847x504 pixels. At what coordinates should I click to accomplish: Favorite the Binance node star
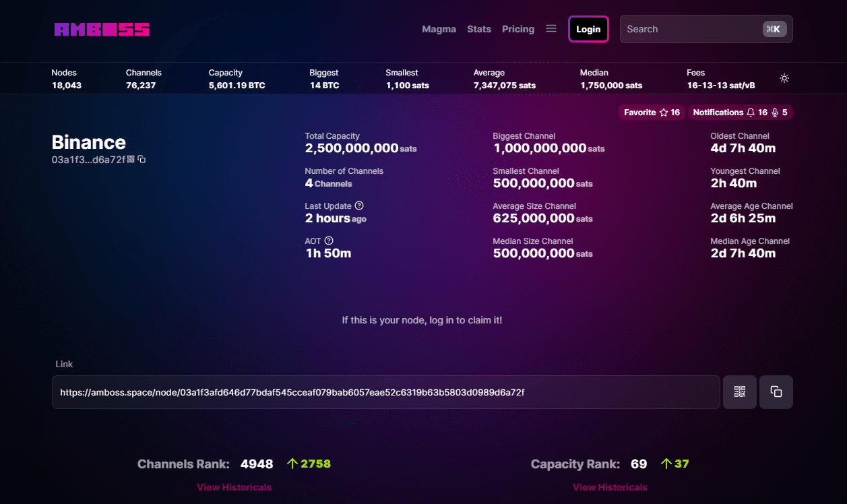click(663, 112)
